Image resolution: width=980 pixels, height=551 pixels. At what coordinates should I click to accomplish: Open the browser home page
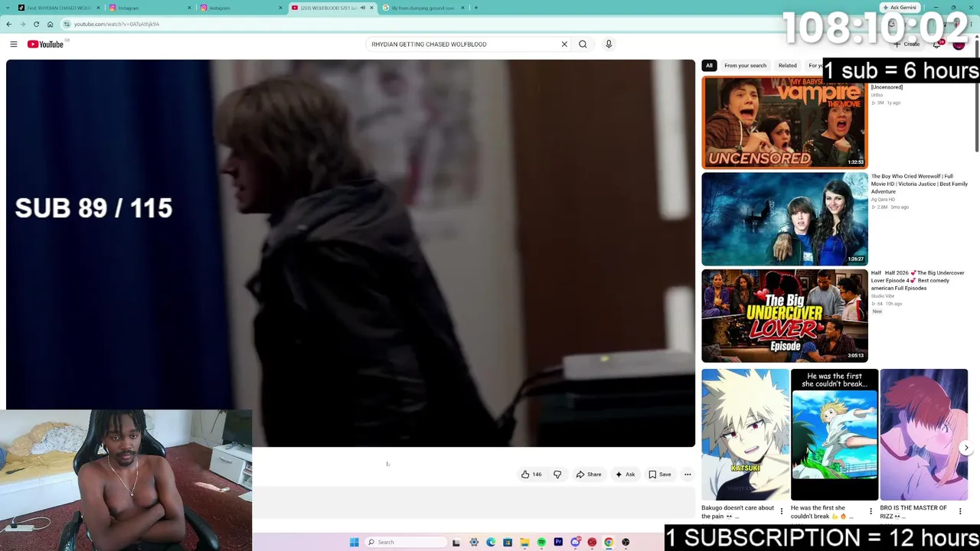50,24
